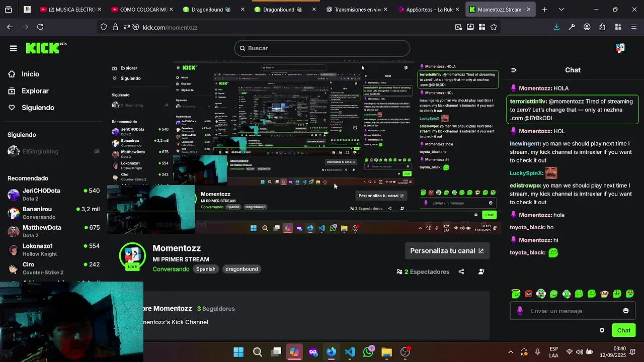Open Visual Studio Code from taskbar

point(350,352)
